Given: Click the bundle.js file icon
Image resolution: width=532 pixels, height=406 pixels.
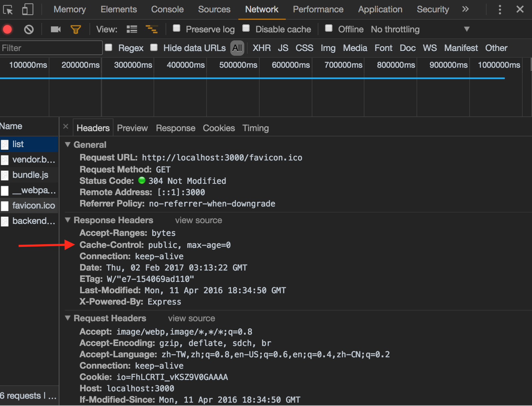Looking at the screenshot, I should click(x=5, y=175).
